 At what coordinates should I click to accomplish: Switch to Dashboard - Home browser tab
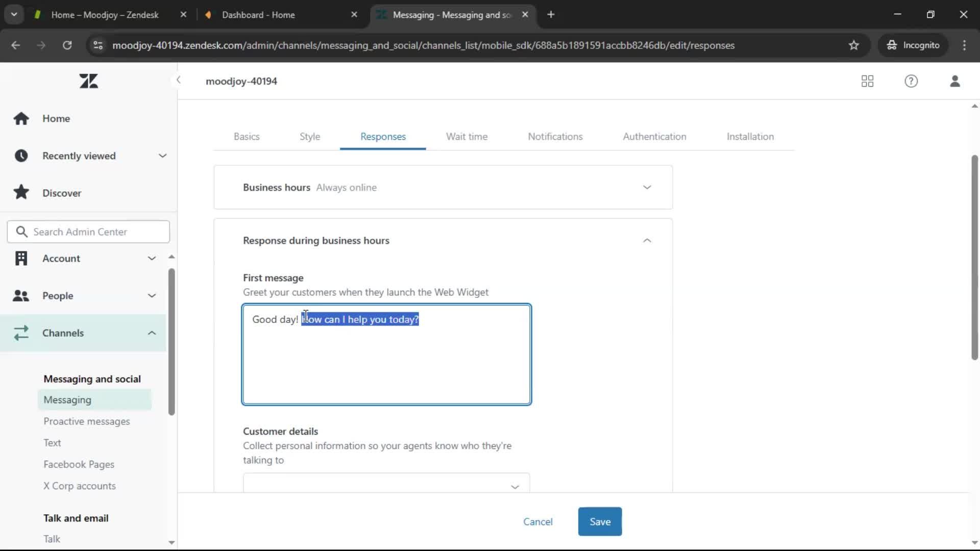[x=258, y=15]
